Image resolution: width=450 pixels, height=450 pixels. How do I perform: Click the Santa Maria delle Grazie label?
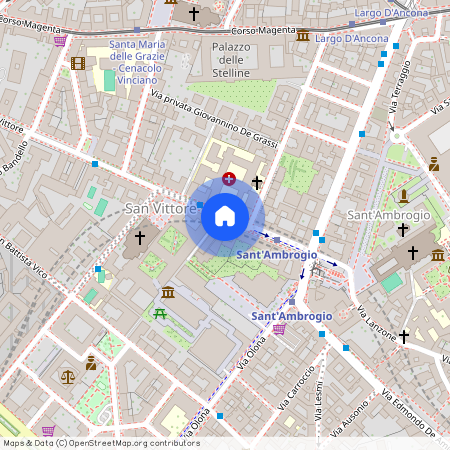point(137,62)
